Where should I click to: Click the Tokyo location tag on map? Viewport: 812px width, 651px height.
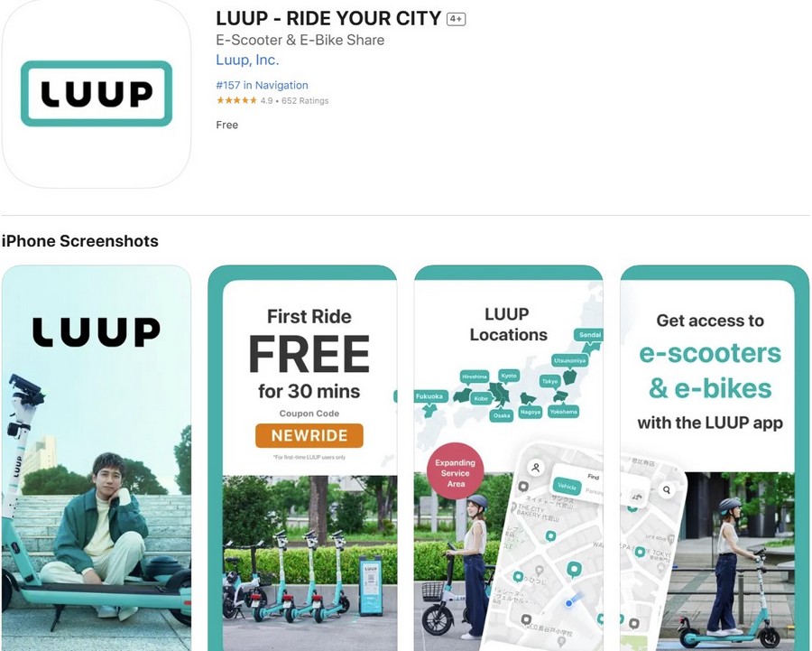(x=549, y=381)
